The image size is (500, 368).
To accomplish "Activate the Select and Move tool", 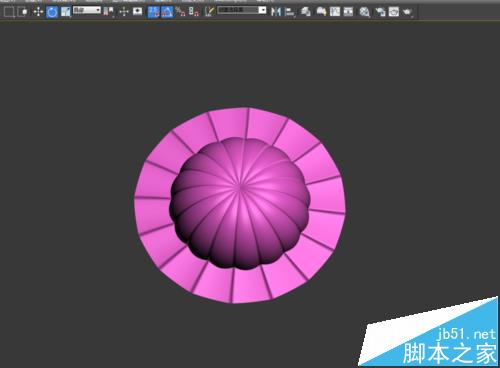I will [38, 12].
